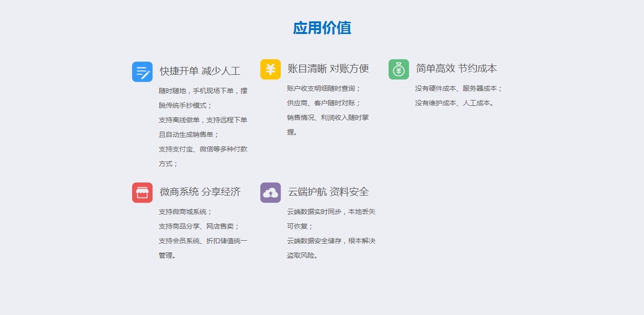
Task: Click the line 且自动生成销售单；
Action: point(189,134)
